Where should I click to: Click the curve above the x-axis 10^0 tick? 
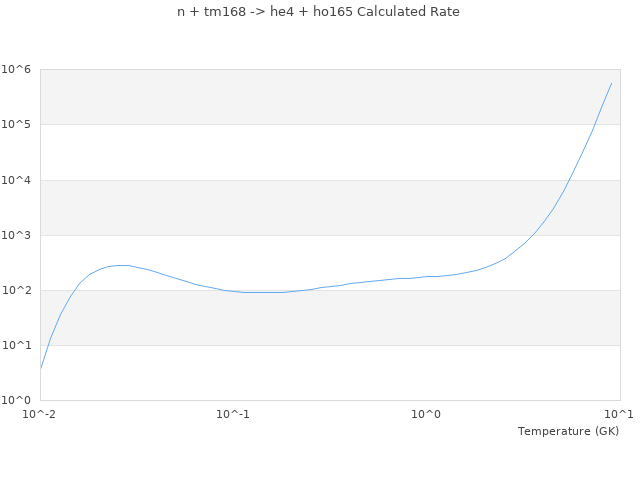pyautogui.click(x=426, y=277)
